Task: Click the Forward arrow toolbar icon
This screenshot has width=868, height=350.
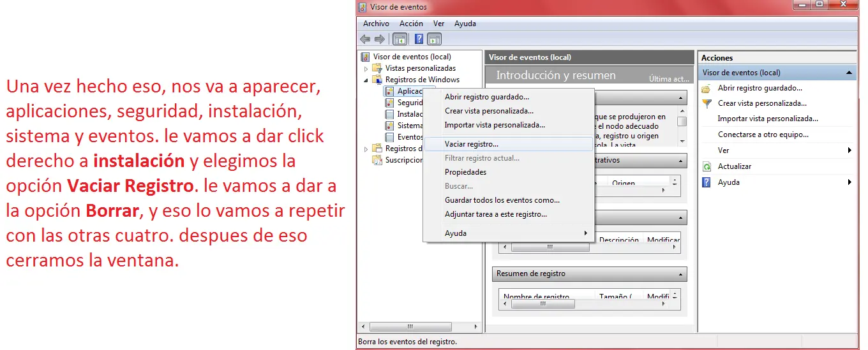Action: tap(380, 40)
